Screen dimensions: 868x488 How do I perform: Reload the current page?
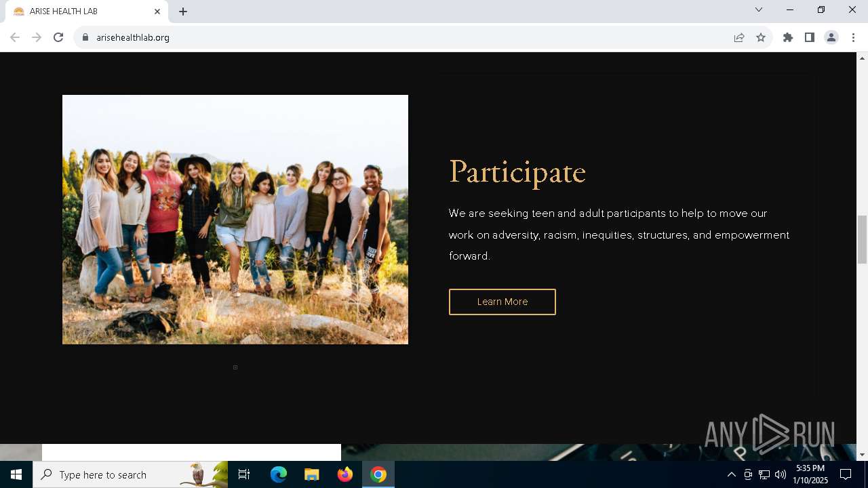[x=58, y=37]
